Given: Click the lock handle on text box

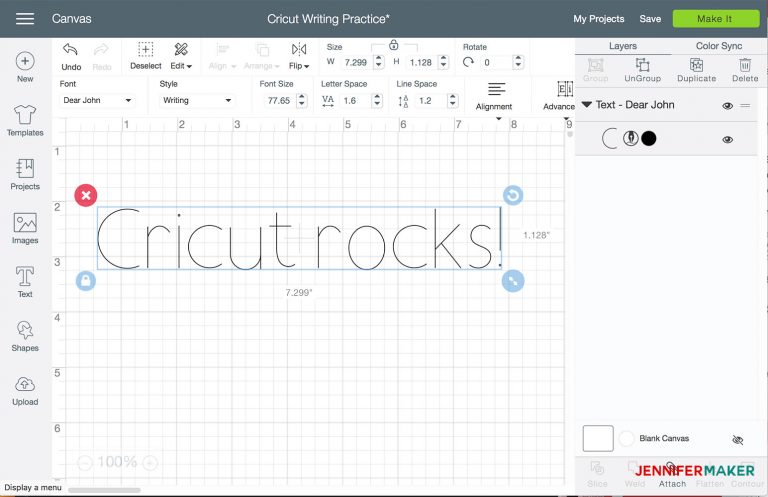Looking at the screenshot, I should pyautogui.click(x=86, y=281).
